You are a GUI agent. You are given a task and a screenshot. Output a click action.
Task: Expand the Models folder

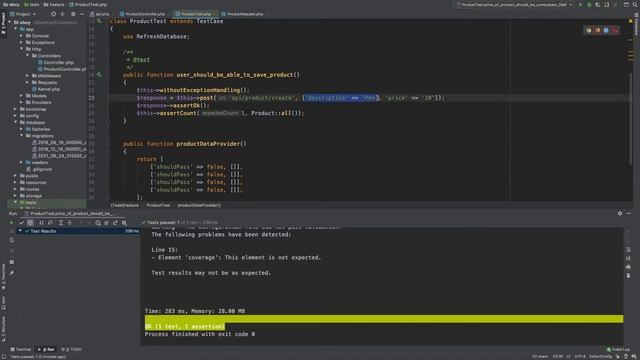coord(22,96)
